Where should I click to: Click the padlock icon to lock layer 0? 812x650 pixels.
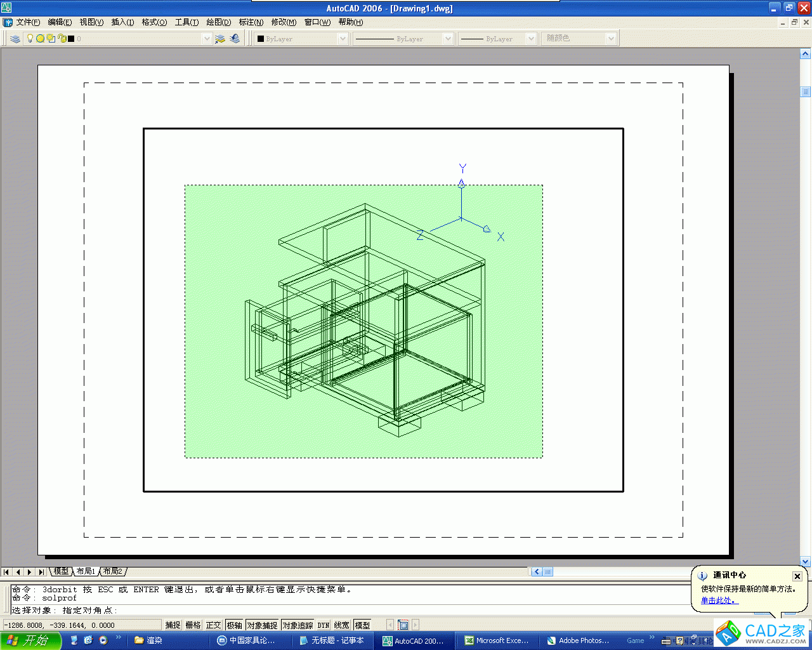pyautogui.click(x=62, y=38)
